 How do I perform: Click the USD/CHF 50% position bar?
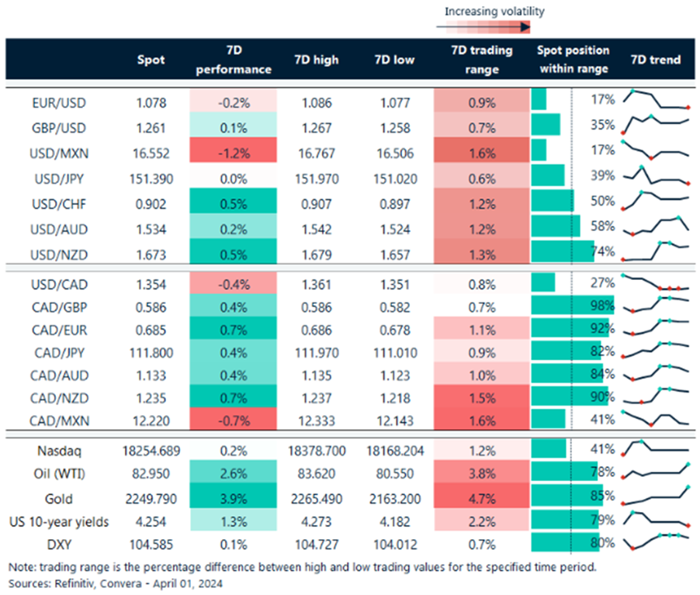(x=552, y=201)
